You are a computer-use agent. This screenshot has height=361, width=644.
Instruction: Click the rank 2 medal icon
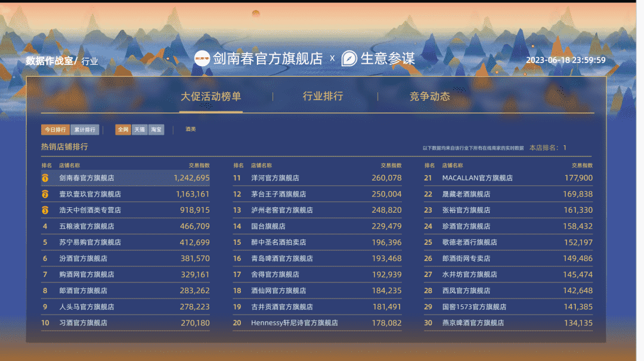[45, 194]
